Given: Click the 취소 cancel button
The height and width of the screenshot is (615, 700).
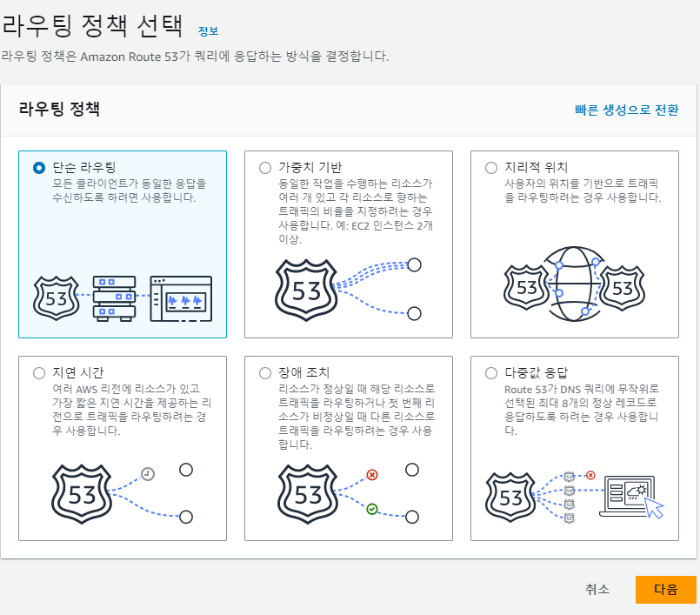Looking at the screenshot, I should tap(597, 589).
